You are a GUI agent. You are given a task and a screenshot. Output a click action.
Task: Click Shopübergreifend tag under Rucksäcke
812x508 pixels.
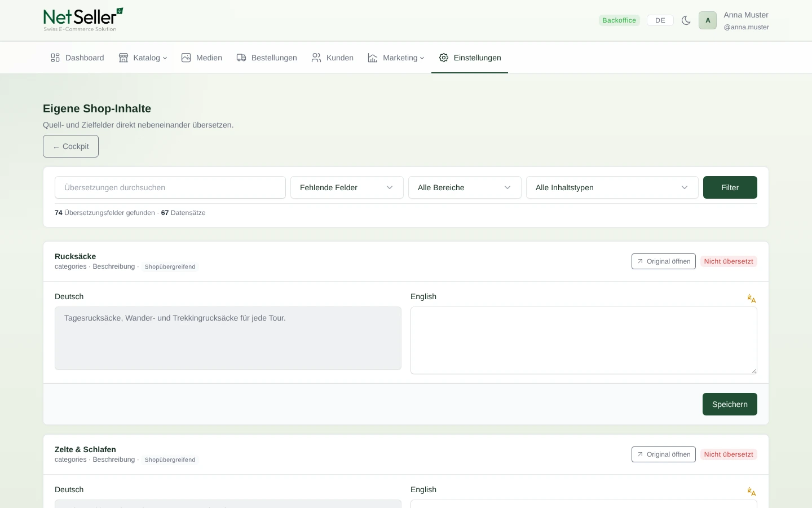click(x=170, y=266)
